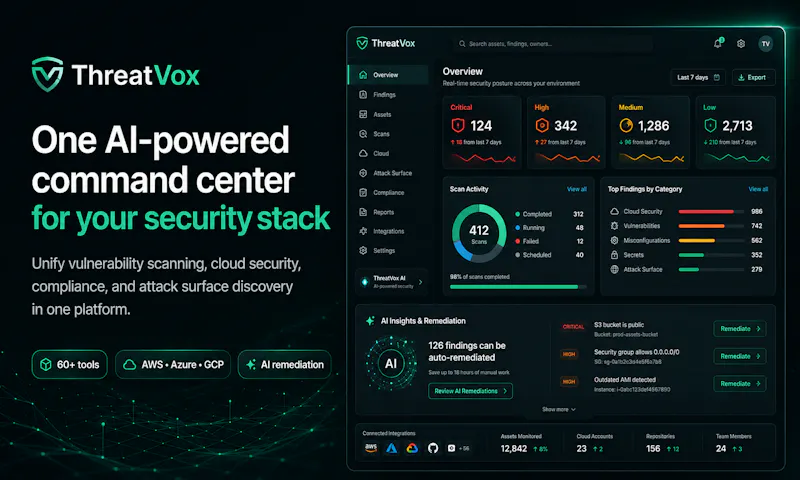Click the notification bell icon
Screen dimensions: 800x480
point(718,43)
